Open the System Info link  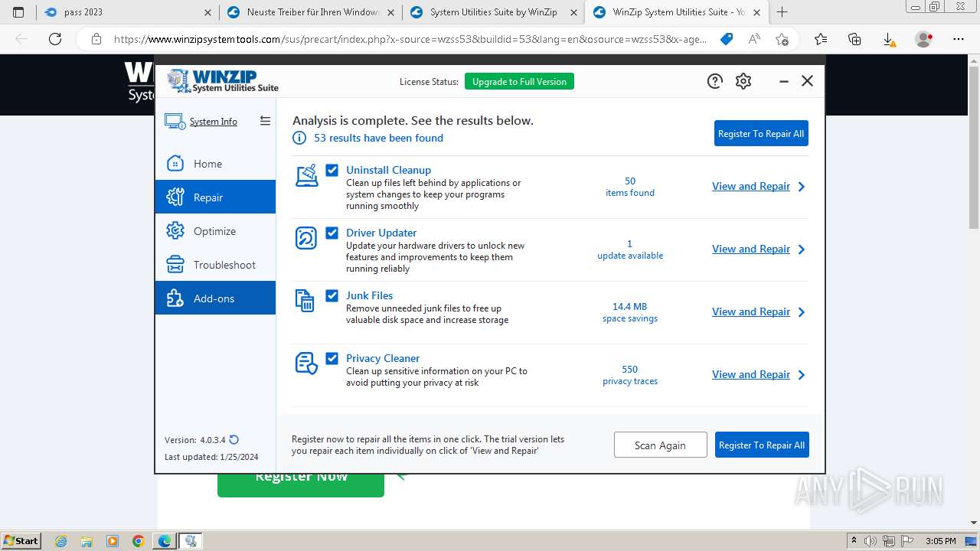point(214,121)
